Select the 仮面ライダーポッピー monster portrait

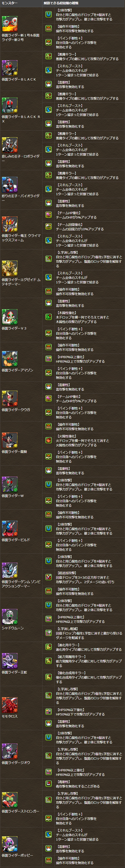(x=9, y=844)
